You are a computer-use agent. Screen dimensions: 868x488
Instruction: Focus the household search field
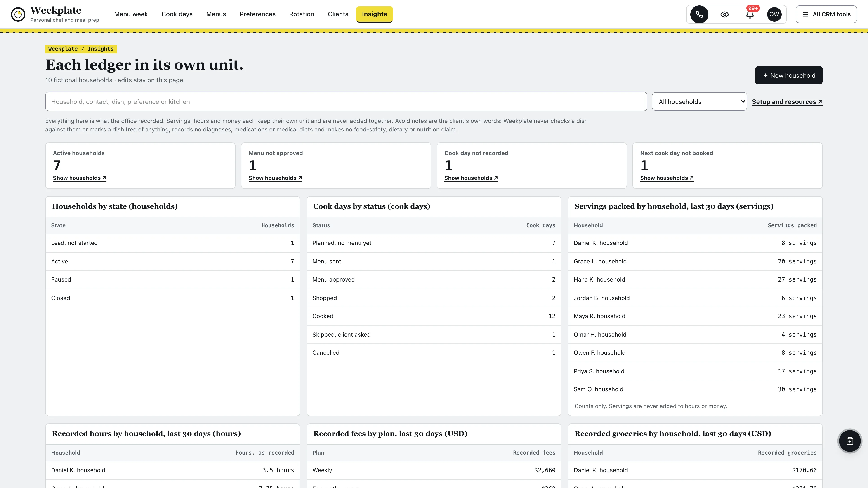346,101
